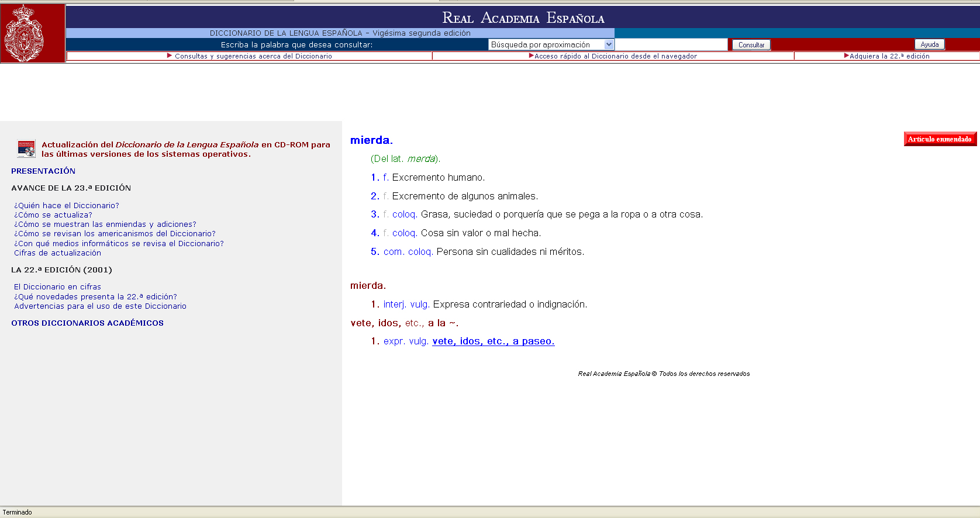Viewport: 980px width, 518px height.
Task: Click the 'Real Academia Española' title banner
Action: (523, 18)
